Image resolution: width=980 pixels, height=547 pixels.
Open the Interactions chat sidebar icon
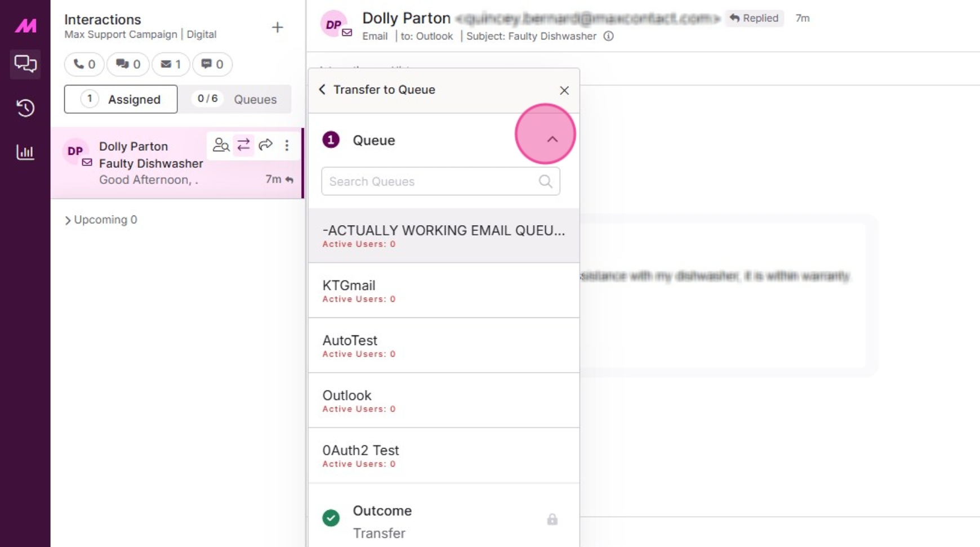point(25,64)
